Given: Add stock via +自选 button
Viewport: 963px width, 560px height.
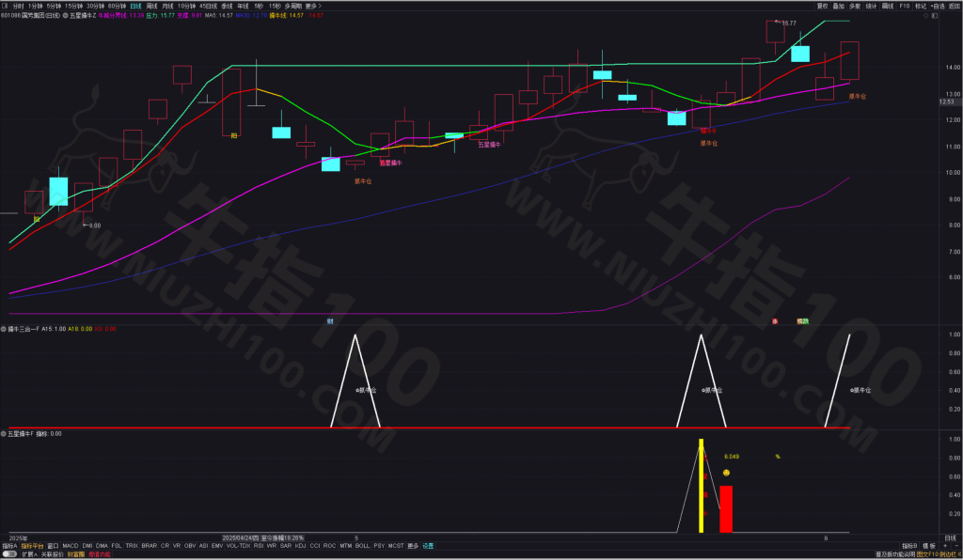Looking at the screenshot, I should [x=938, y=7].
